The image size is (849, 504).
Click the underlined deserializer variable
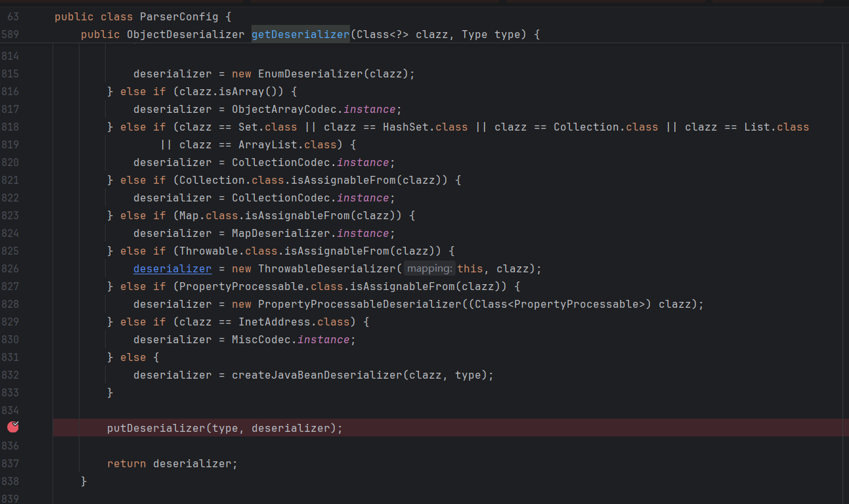(172, 268)
